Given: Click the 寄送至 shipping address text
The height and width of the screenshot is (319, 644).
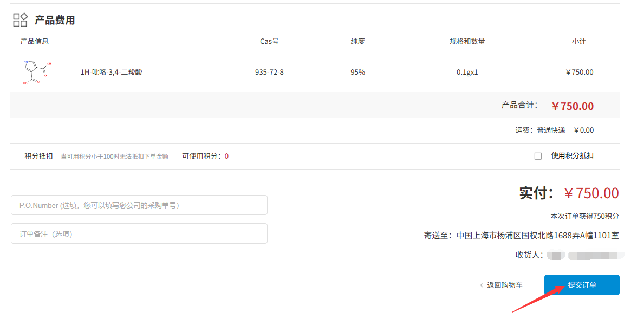Looking at the screenshot, I should click(x=521, y=236).
